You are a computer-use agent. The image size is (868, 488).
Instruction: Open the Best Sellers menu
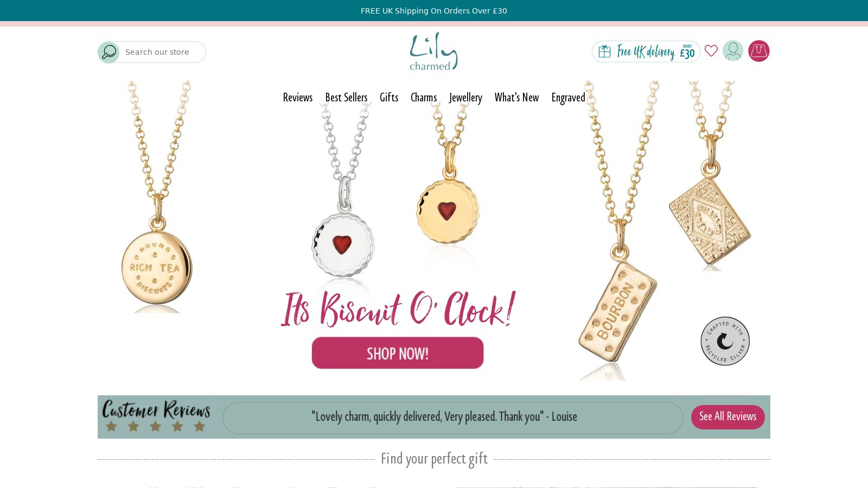click(346, 98)
